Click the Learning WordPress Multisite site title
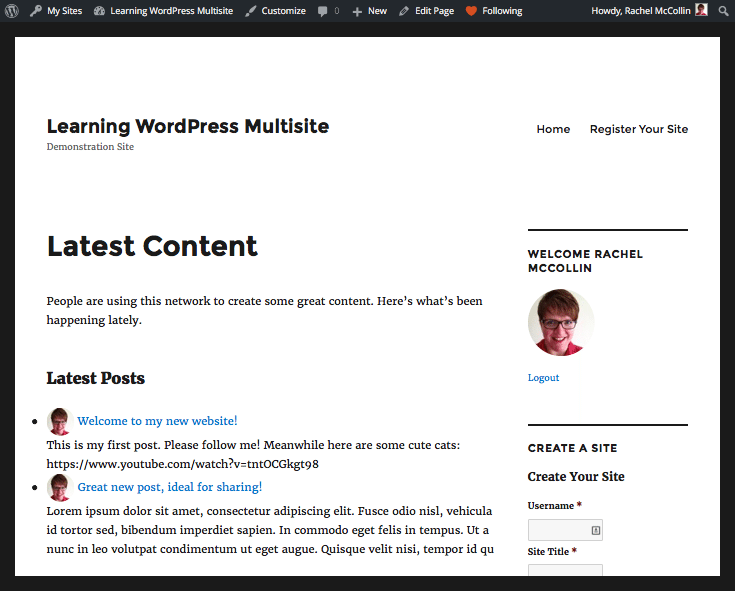Image resolution: width=735 pixels, height=591 pixels. (x=188, y=126)
